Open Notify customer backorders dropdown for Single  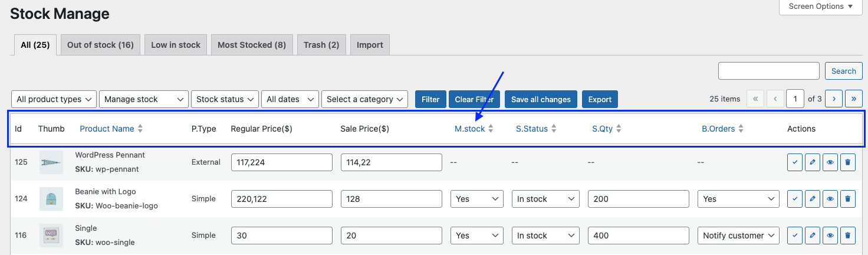point(738,236)
